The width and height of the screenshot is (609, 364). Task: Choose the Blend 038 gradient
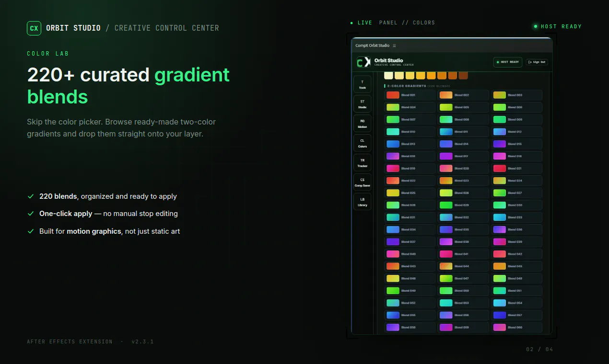463,241
